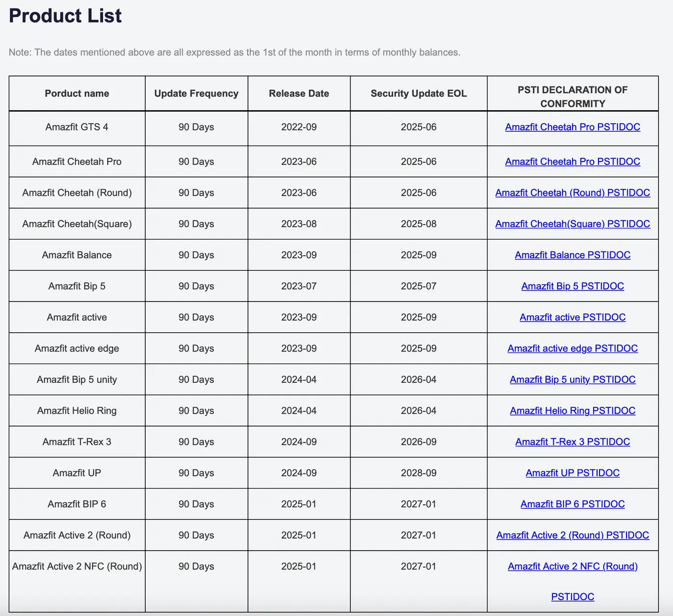Click the Product List page heading
This screenshot has height=616, width=673.
[65, 16]
